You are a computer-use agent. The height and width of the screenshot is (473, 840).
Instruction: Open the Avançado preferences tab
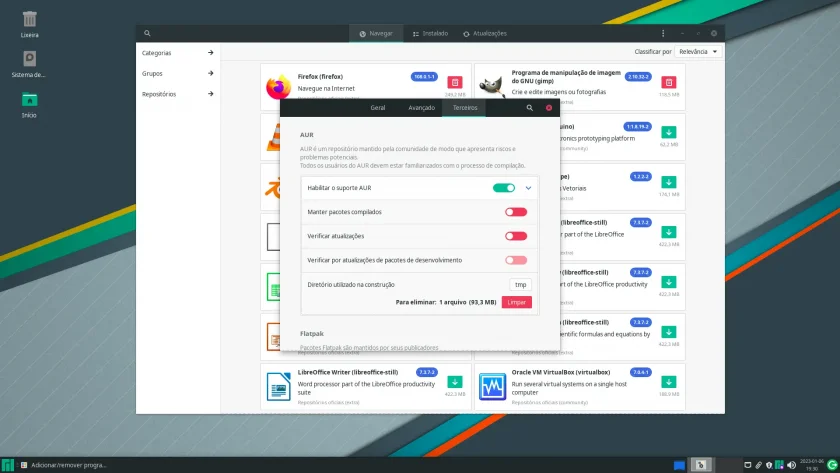(x=422, y=108)
